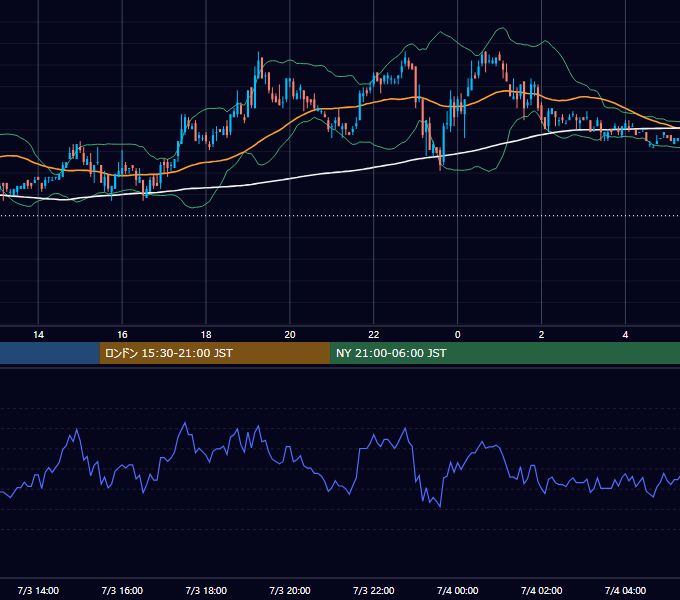The height and width of the screenshot is (600, 680).
Task: Click the 7/3 18:00 date label
Action: coord(206,590)
